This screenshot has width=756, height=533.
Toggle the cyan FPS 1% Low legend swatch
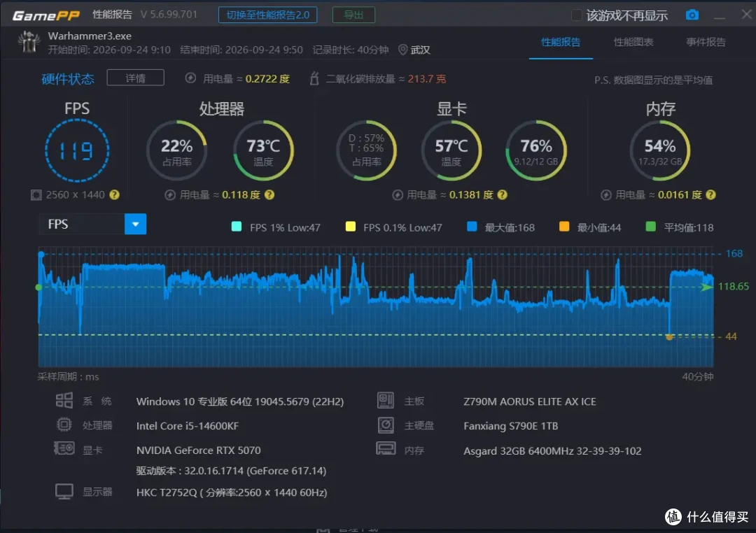pyautogui.click(x=237, y=227)
